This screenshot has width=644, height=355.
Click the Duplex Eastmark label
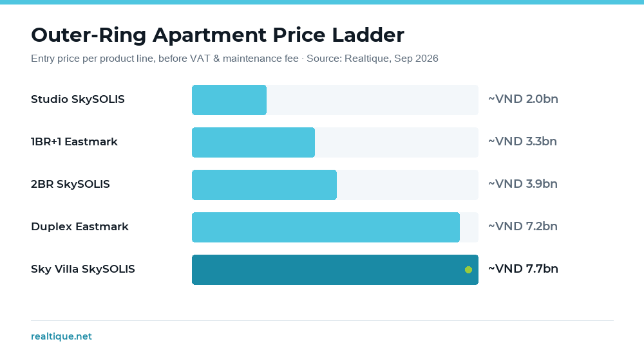point(80,226)
